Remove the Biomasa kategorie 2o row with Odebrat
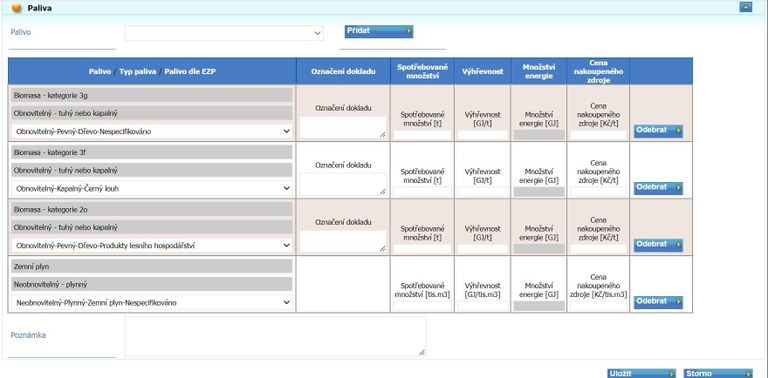 pyautogui.click(x=658, y=245)
